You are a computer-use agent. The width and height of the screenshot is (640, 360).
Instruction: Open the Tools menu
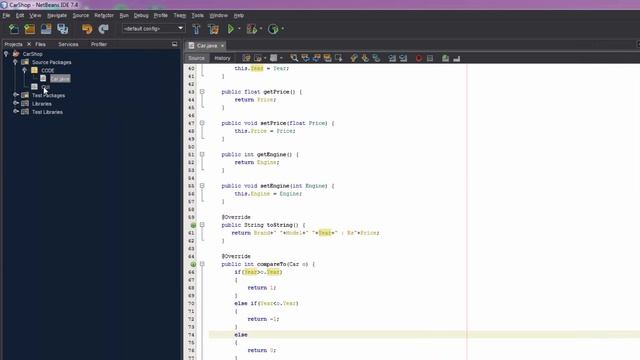point(198,16)
